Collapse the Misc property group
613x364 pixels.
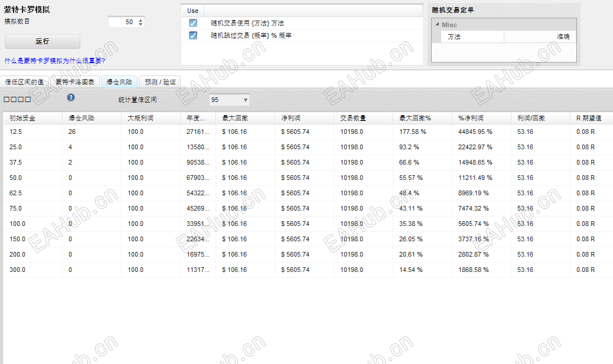(x=437, y=24)
